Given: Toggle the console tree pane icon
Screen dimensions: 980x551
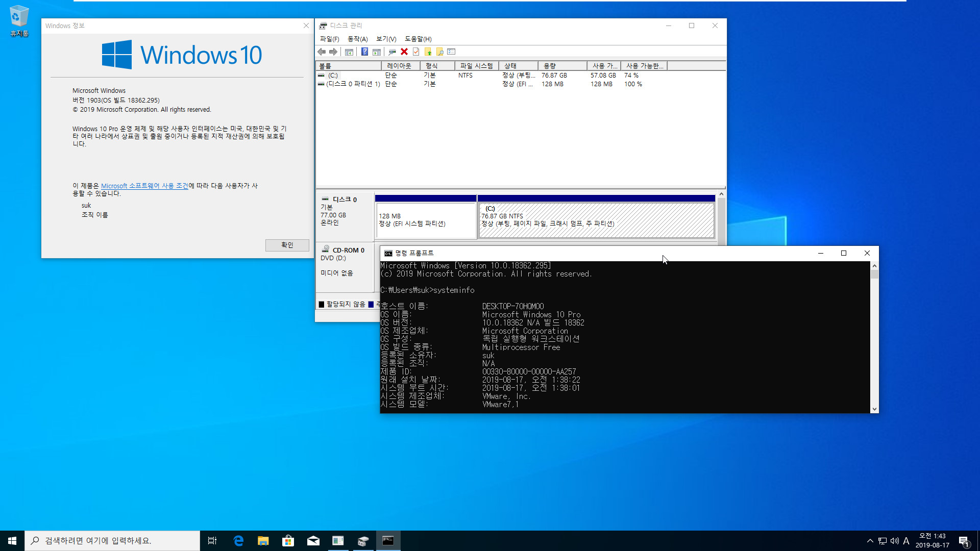Looking at the screenshot, I should click(x=349, y=52).
